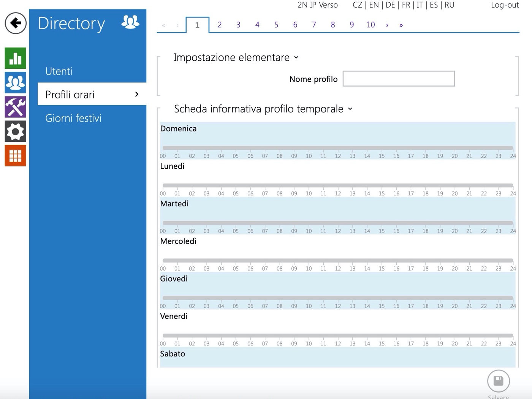Click the Martedì time slider bar

pos(338,223)
